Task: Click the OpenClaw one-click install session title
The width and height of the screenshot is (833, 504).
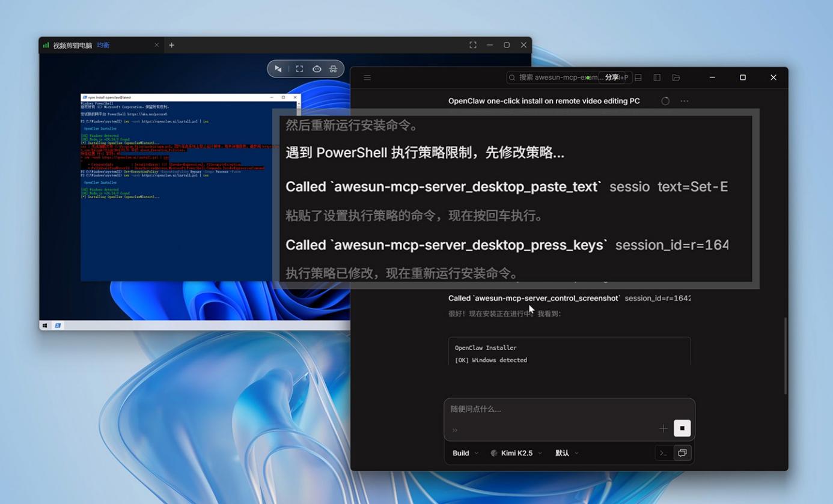Action: (544, 101)
